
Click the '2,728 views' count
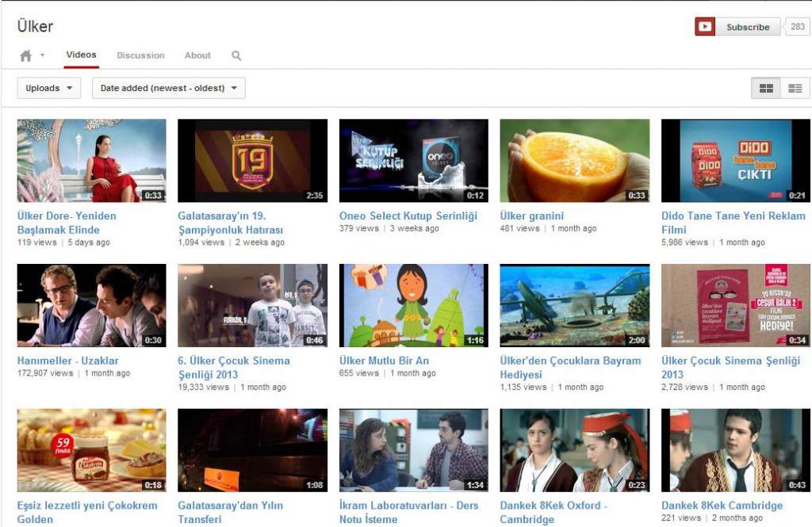click(684, 388)
